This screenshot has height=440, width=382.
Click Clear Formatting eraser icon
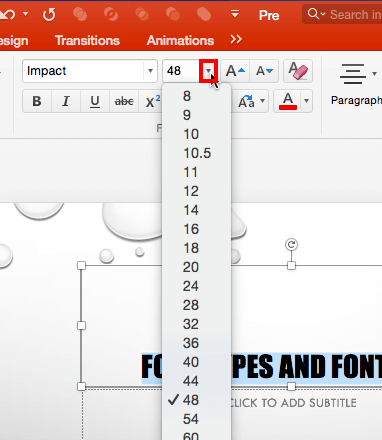tap(298, 71)
